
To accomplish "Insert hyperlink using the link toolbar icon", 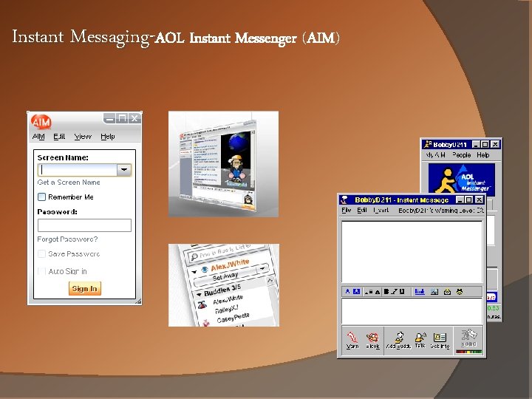I will (x=420, y=292).
